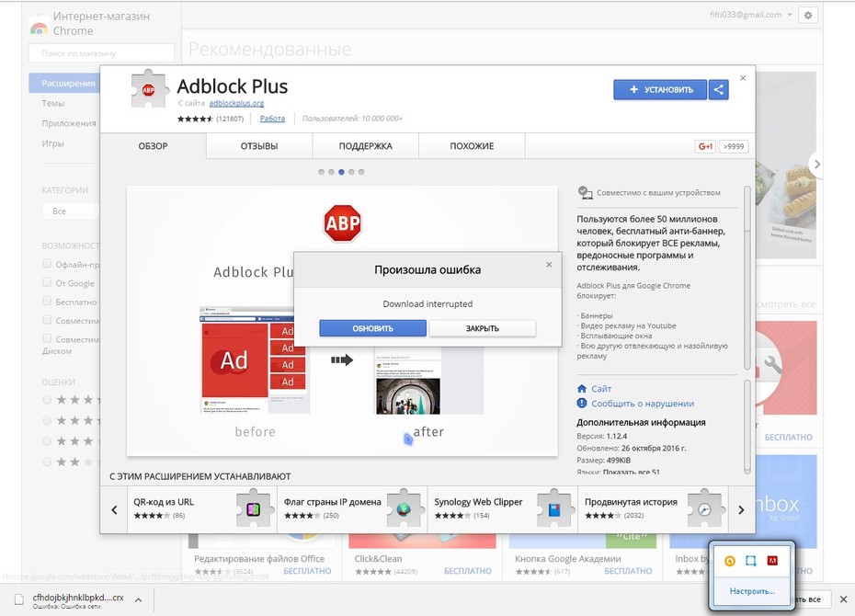
Task: Click the red Adobe icon in tray popup
Action: [x=772, y=561]
